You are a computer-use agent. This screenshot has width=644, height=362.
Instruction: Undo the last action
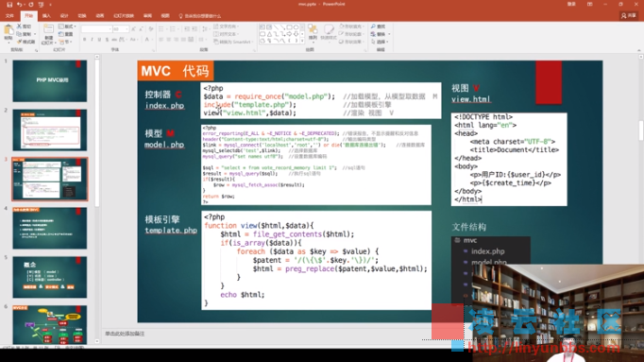(x=19, y=5)
